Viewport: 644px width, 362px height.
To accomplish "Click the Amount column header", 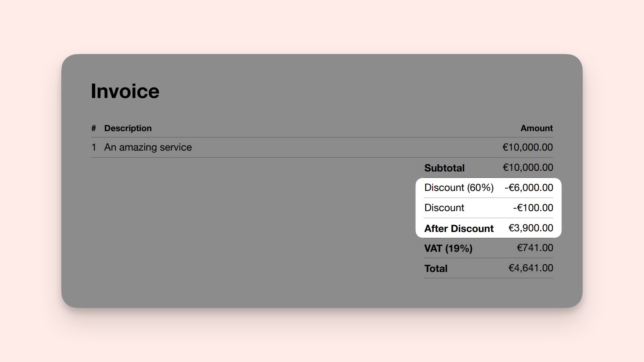I will tap(536, 128).
